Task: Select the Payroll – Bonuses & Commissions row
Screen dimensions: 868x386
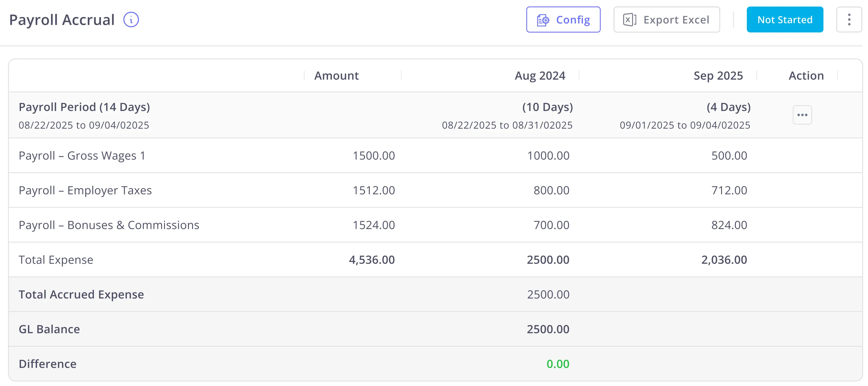Action: pos(109,225)
